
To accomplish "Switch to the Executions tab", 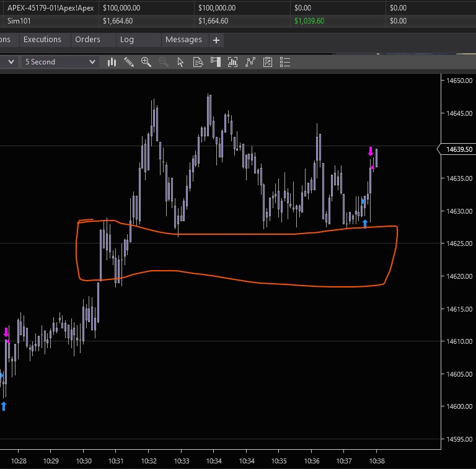I will pyautogui.click(x=42, y=40).
